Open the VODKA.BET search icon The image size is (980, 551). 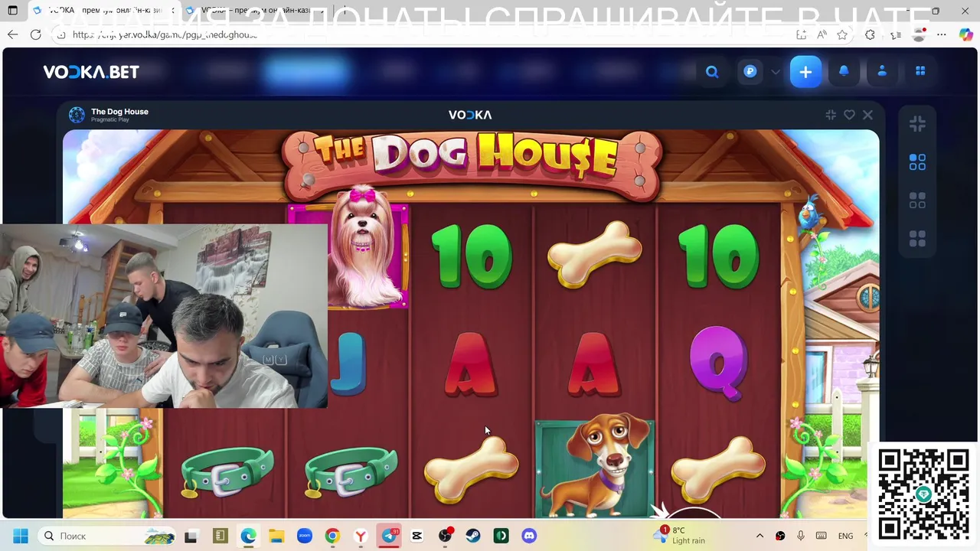point(712,72)
